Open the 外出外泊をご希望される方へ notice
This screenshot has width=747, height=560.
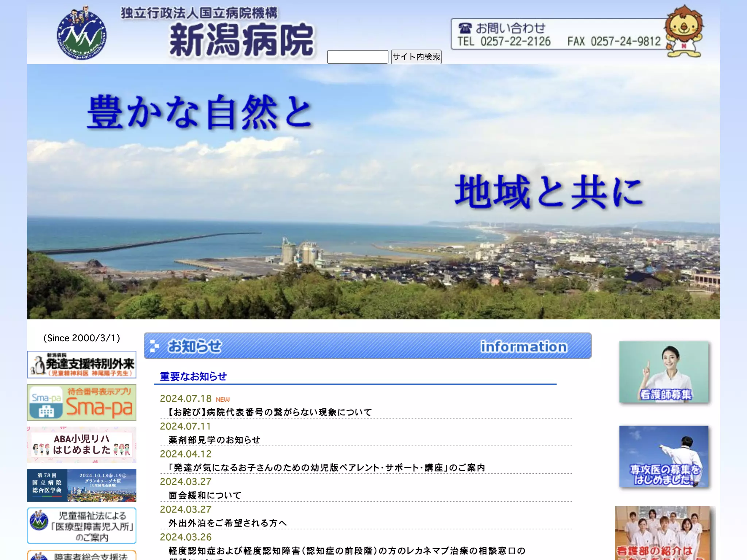click(x=228, y=523)
